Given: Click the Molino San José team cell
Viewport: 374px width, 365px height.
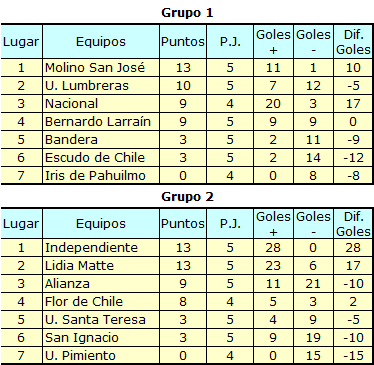Looking at the screenshot, I should (x=101, y=68).
